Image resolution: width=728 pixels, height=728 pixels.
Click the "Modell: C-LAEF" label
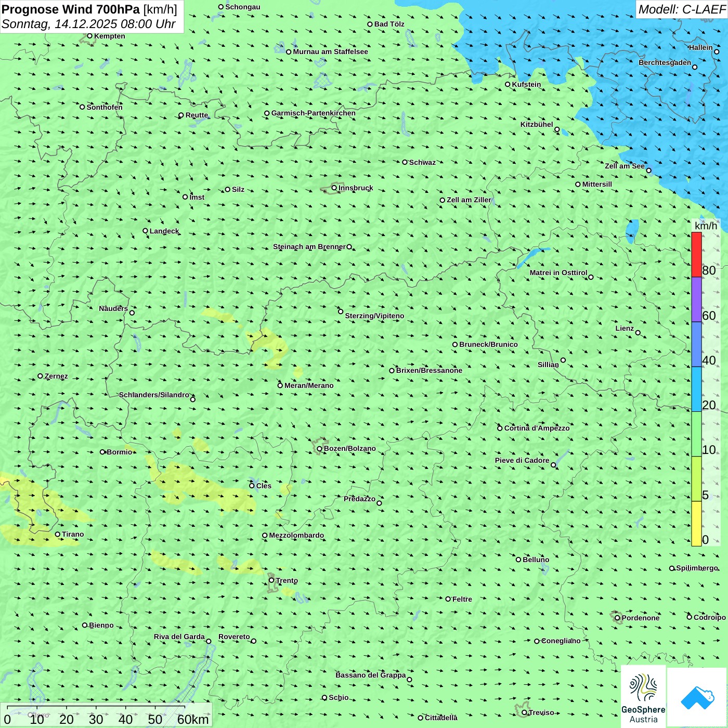click(681, 9)
